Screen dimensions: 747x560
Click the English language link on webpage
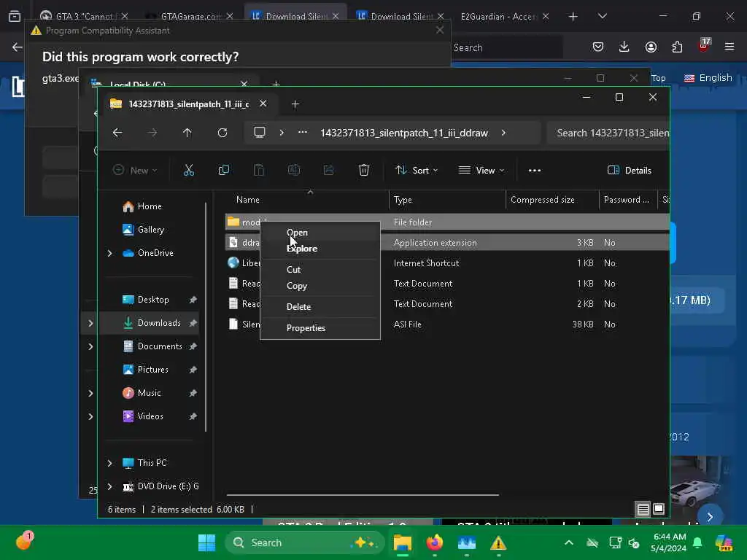coord(708,77)
